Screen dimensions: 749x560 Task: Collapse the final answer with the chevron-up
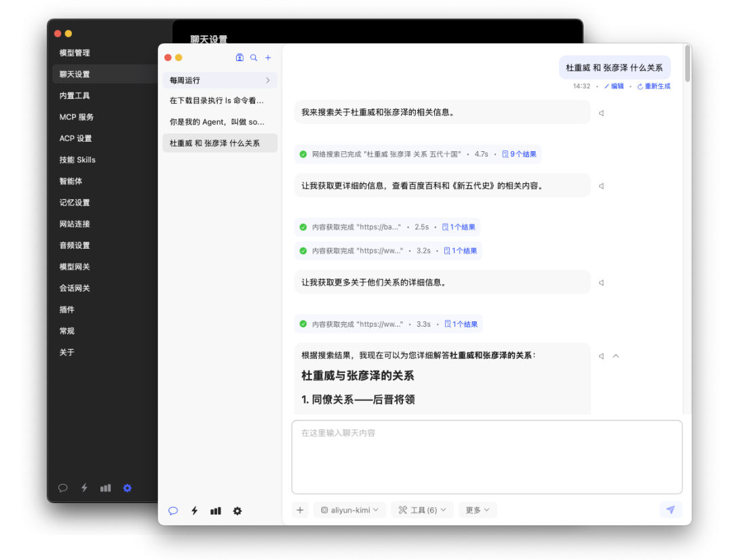pyautogui.click(x=616, y=356)
